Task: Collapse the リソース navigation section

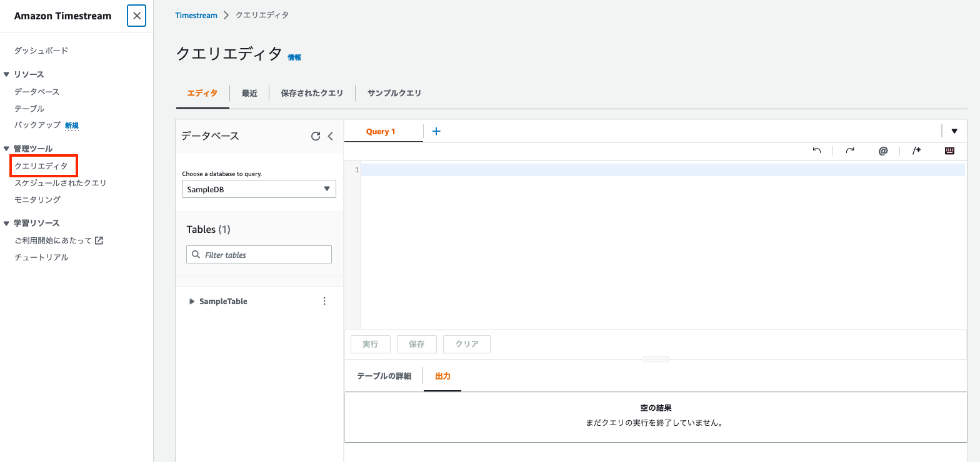Action: 6,74
